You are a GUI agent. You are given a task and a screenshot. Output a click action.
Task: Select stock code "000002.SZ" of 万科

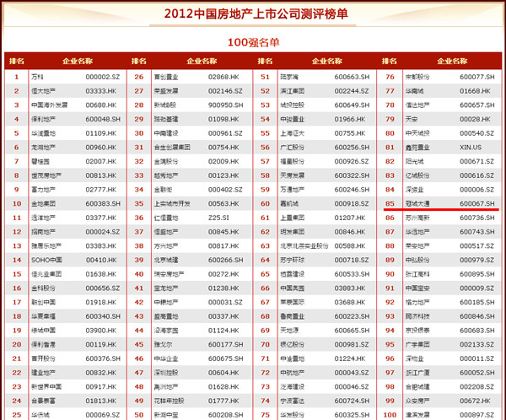click(102, 77)
